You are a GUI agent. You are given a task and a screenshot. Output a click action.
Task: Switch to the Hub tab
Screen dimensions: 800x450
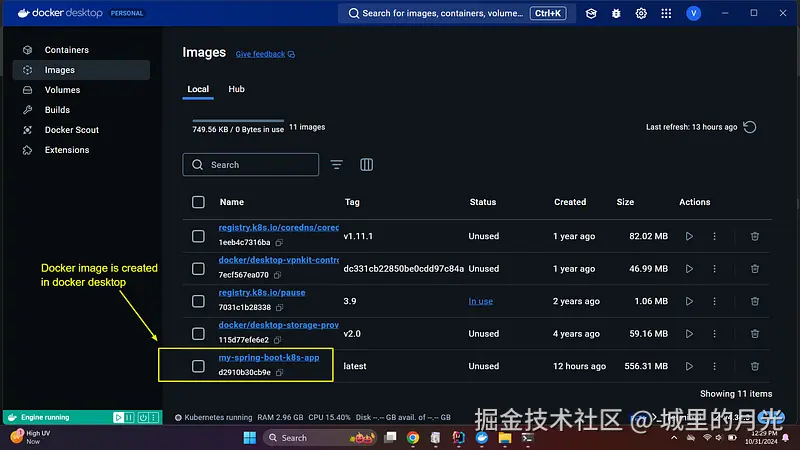point(236,89)
